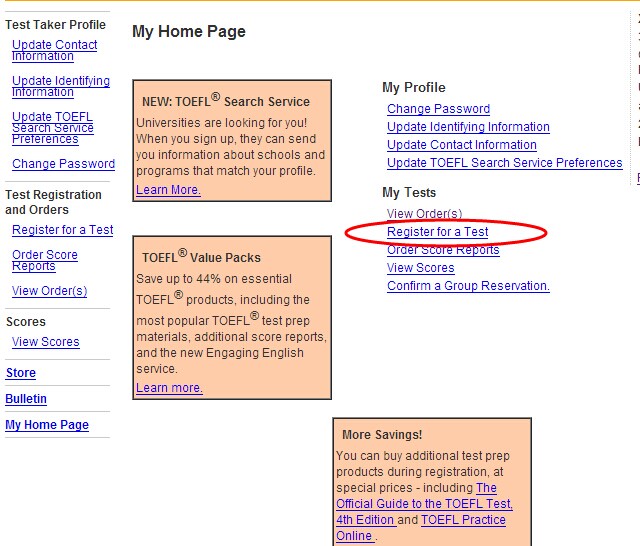Click View Order(s) under My Tests
The image size is (640, 546).
[x=424, y=214]
